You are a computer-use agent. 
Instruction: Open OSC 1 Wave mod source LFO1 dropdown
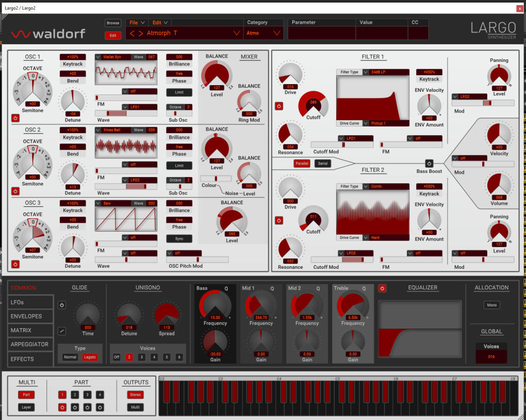pyautogui.click(x=139, y=107)
